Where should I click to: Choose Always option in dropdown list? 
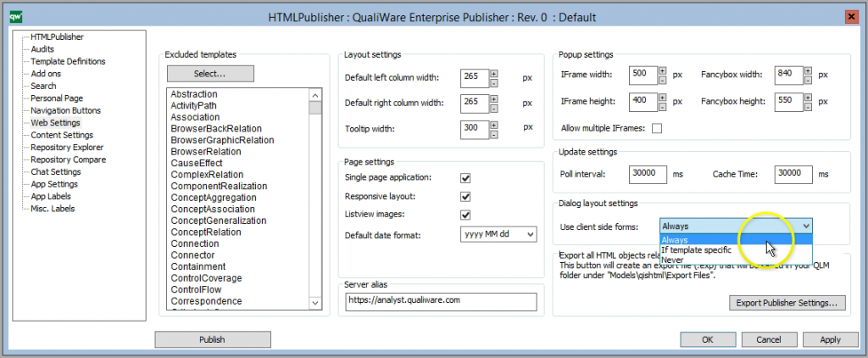coord(737,240)
